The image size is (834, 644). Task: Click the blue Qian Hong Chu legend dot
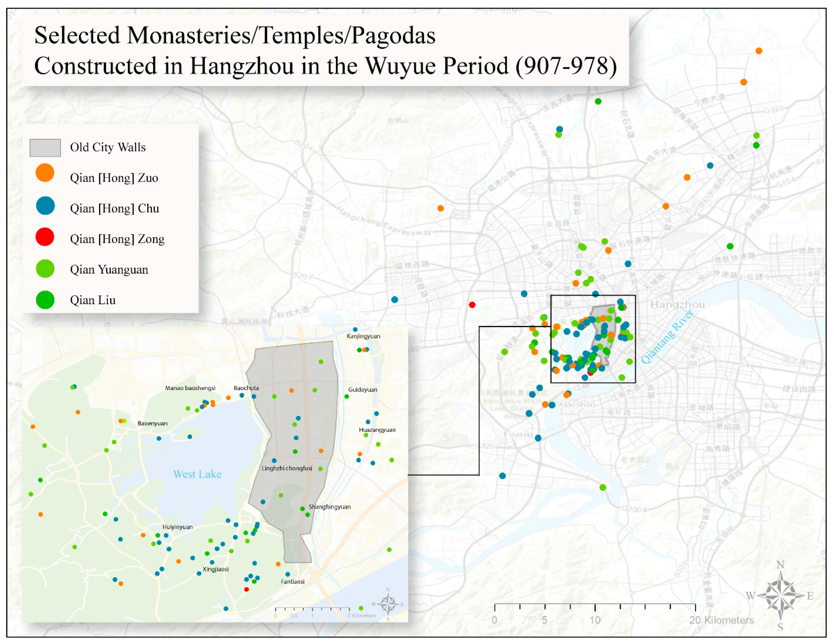45,206
